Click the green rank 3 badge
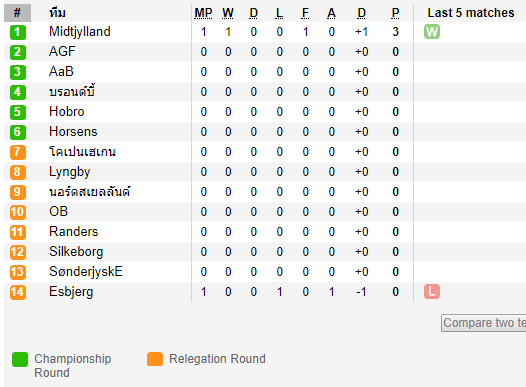 18,72
